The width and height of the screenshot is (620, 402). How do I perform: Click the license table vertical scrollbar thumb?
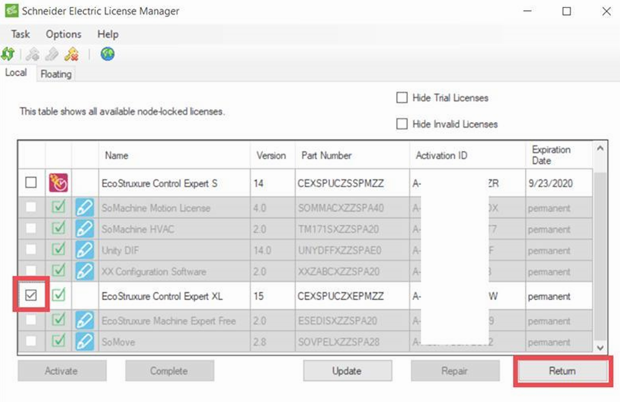coord(600,257)
